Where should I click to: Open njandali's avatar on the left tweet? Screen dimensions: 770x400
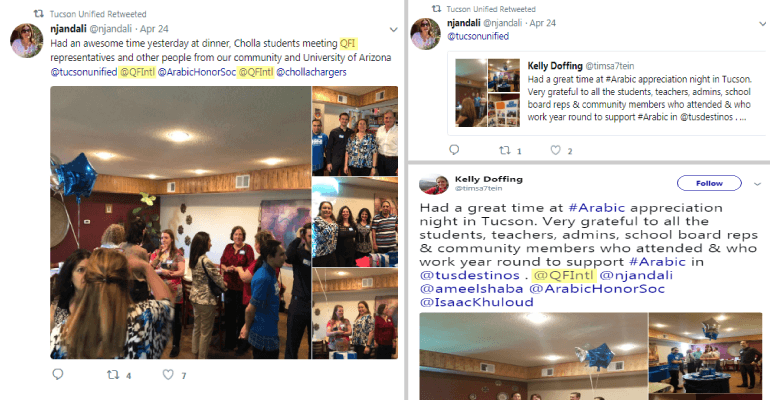pos(27,40)
